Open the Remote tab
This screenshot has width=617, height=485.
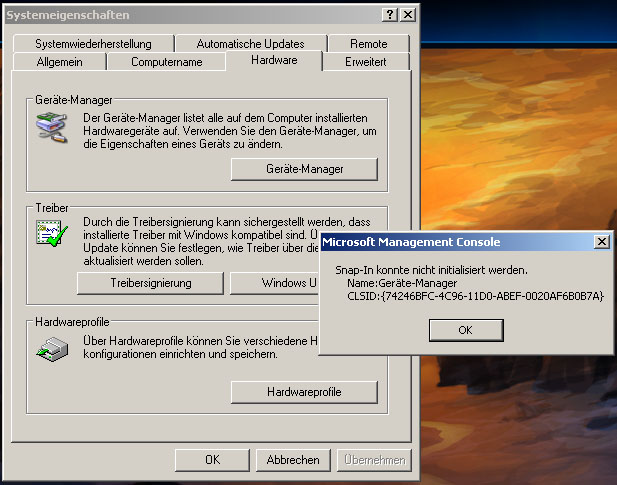pos(369,44)
